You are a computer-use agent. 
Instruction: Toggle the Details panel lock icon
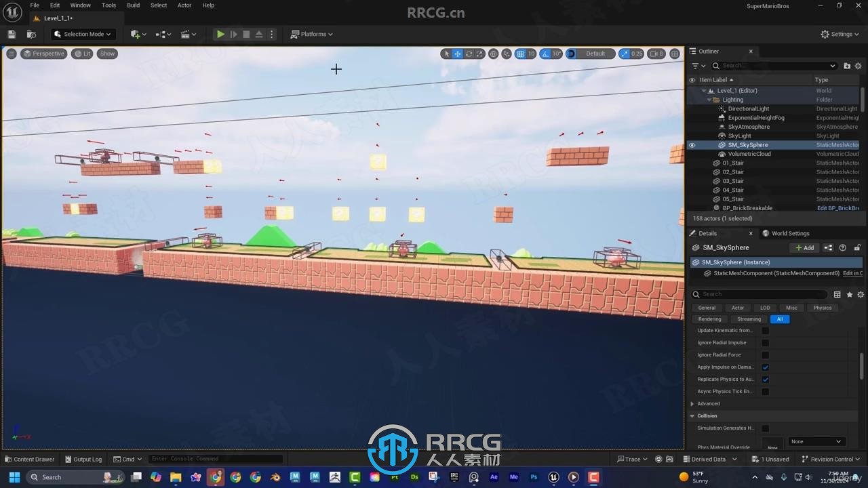coord(857,247)
